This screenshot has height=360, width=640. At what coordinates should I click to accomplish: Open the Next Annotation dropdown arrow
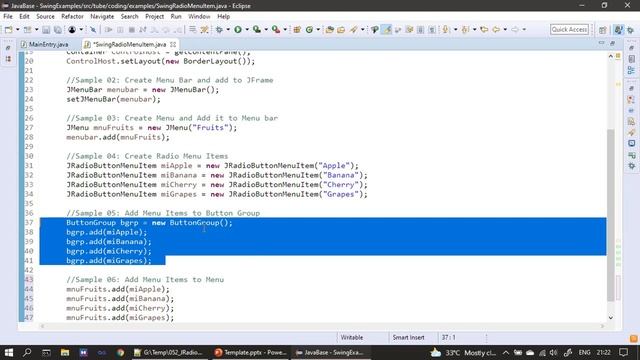pos(455,30)
